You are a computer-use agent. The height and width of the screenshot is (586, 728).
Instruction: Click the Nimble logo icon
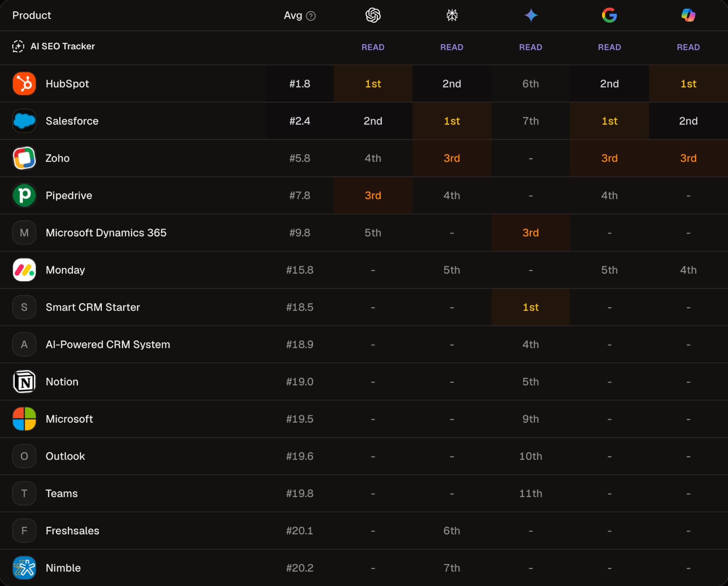pyautogui.click(x=24, y=567)
